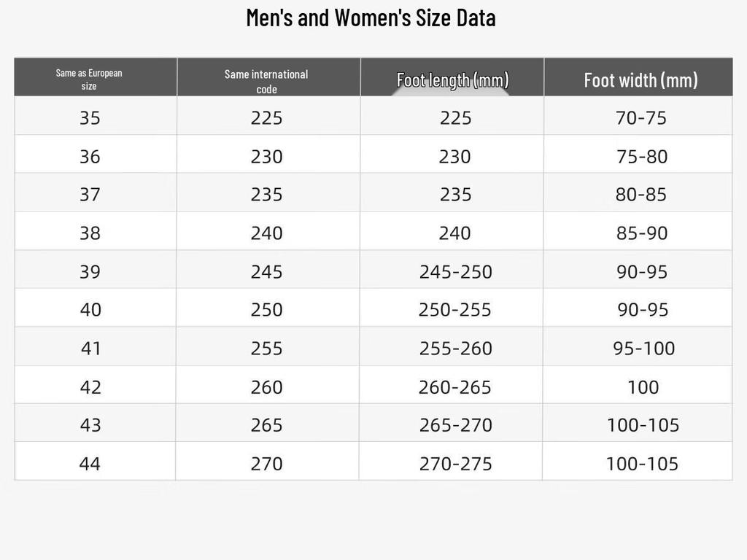Viewport: 747px width, 560px height.
Task: Click the Foot width (mm) header
Action: pos(640,80)
